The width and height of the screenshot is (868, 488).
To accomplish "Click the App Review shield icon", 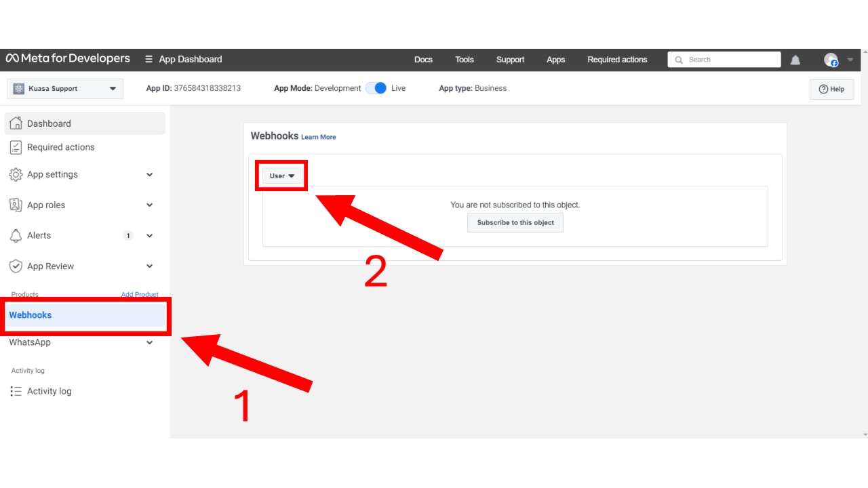I will click(x=16, y=266).
